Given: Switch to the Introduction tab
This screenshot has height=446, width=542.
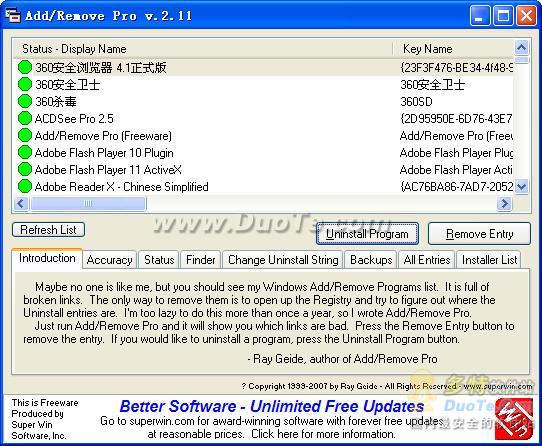Looking at the screenshot, I should [47, 258].
